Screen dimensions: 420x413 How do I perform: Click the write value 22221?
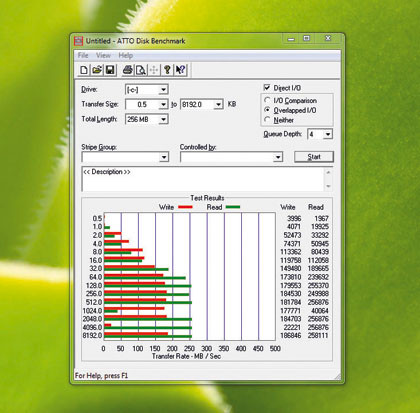[292, 327]
